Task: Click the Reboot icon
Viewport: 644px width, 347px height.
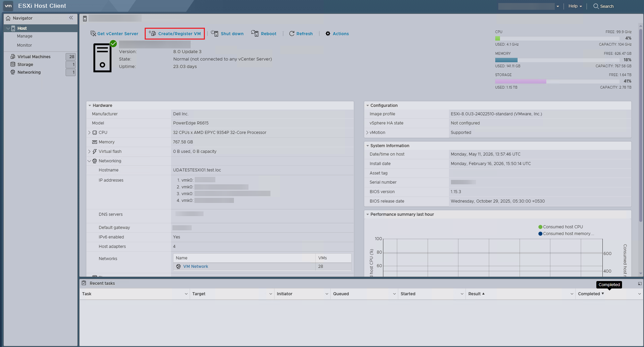Action: 255,33
